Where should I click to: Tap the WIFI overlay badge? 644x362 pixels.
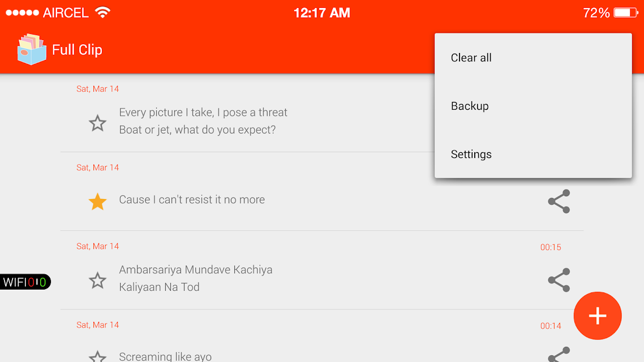(x=25, y=282)
